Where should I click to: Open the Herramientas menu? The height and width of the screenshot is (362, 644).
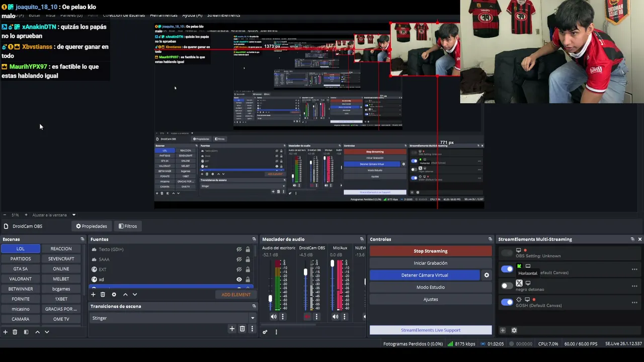click(x=164, y=15)
